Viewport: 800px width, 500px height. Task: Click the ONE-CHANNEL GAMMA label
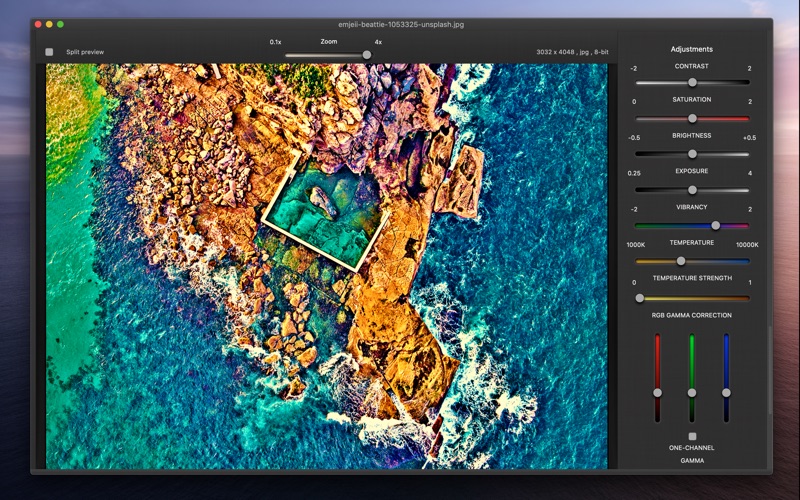coord(692,454)
